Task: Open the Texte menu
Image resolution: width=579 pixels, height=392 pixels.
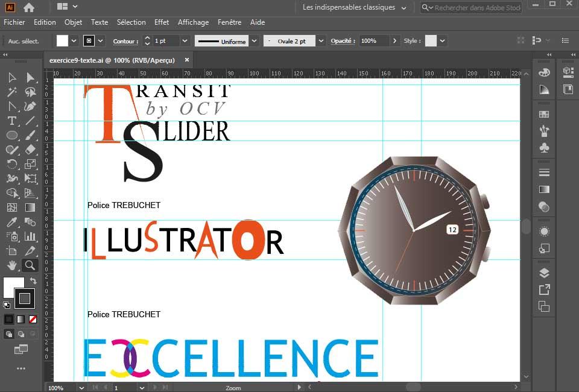Action: 100,22
